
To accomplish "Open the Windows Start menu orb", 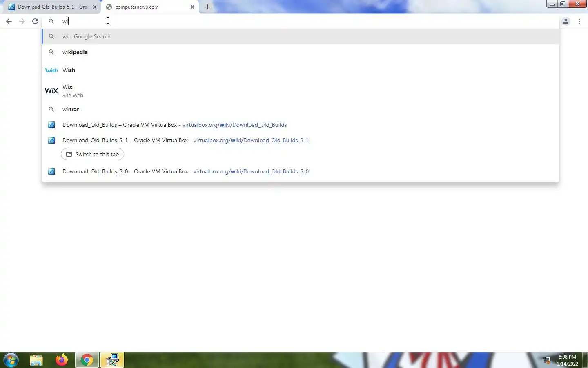I will pyautogui.click(x=11, y=360).
